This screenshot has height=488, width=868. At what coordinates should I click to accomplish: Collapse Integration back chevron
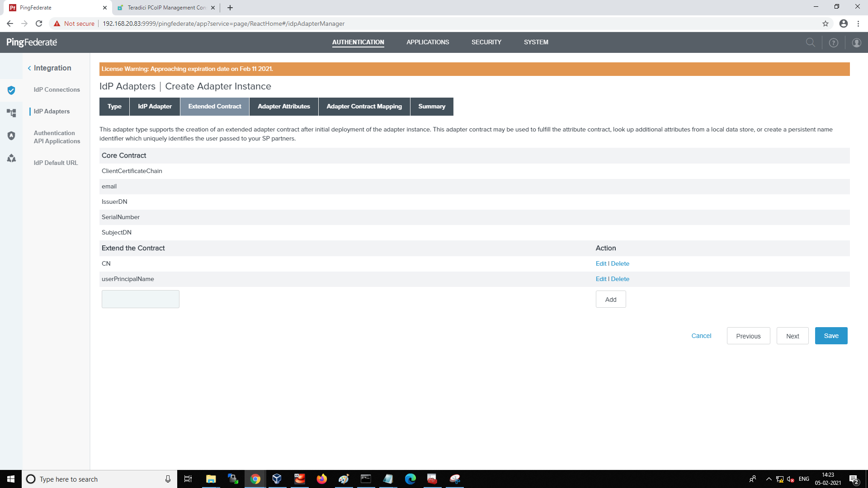point(29,68)
